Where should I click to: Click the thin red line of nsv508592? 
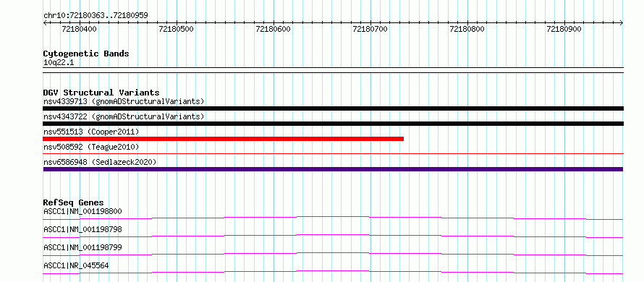[333, 153]
